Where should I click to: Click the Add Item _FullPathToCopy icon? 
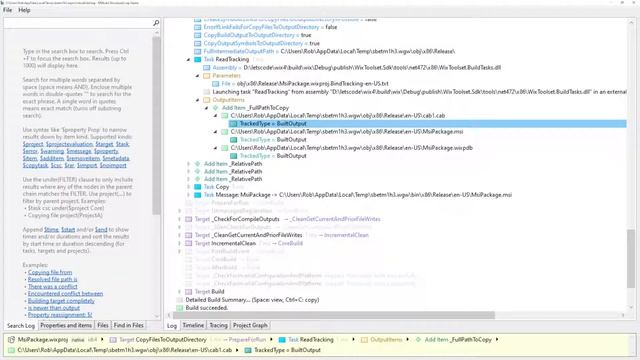pyautogui.click(x=216, y=108)
